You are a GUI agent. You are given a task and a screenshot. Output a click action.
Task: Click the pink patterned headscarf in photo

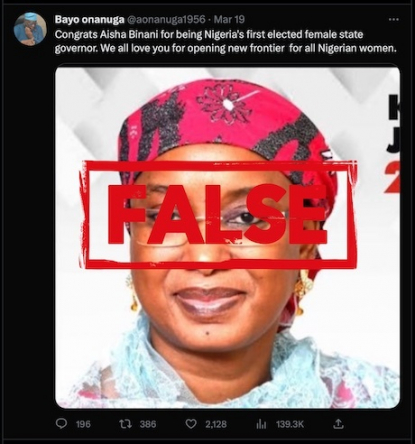[x=227, y=123]
